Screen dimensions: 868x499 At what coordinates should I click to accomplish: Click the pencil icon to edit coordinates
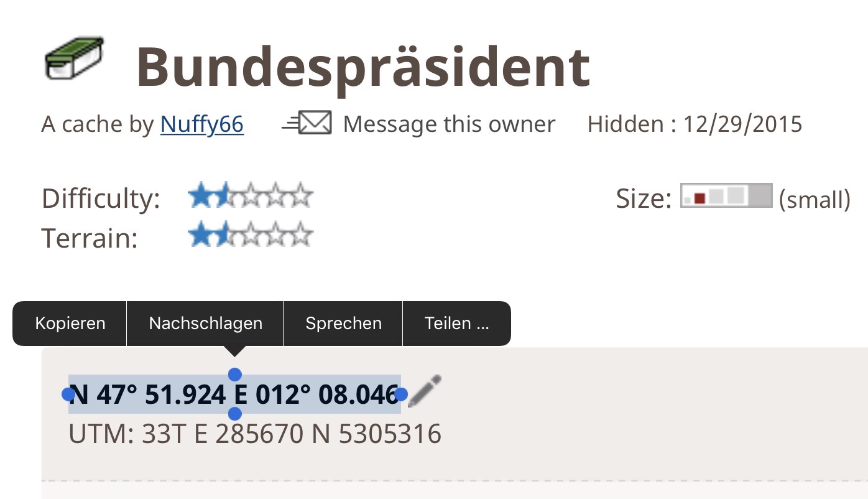(425, 390)
